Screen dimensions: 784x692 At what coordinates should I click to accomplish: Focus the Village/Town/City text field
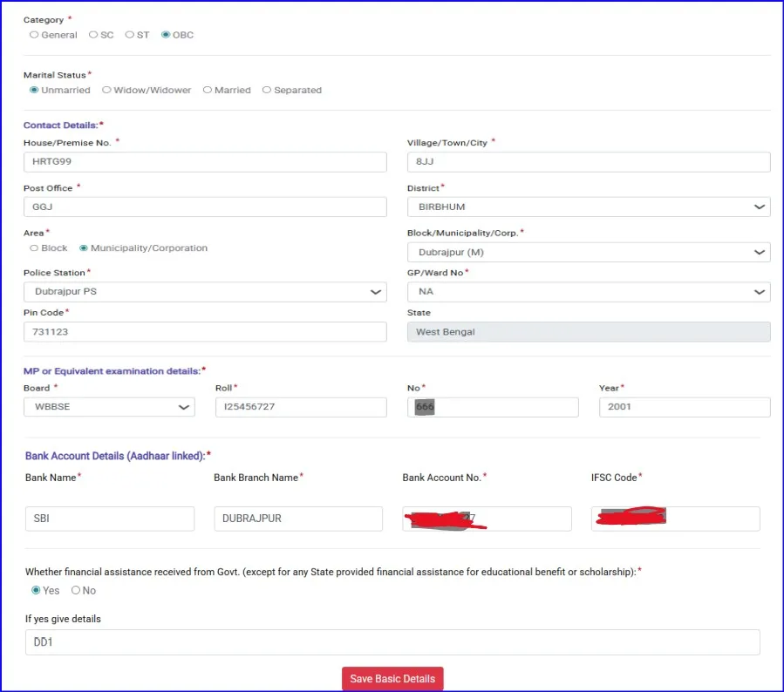click(588, 162)
